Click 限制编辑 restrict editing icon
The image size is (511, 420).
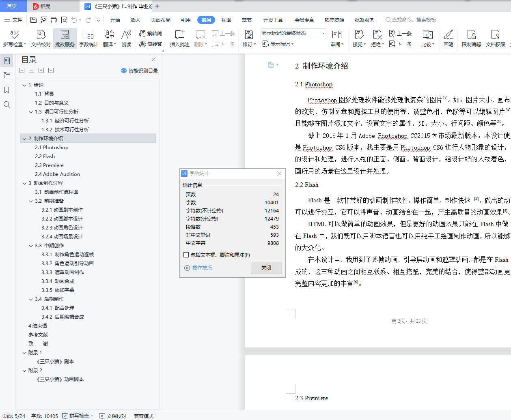(471, 39)
